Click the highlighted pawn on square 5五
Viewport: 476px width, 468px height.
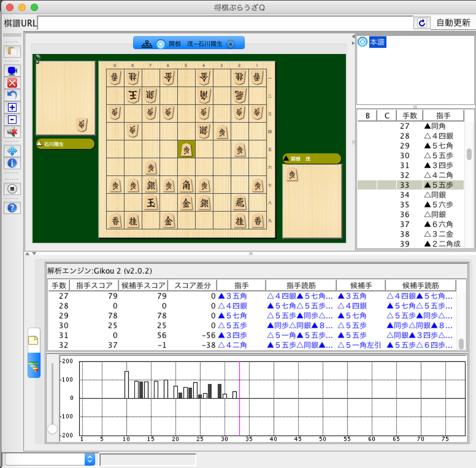click(187, 149)
